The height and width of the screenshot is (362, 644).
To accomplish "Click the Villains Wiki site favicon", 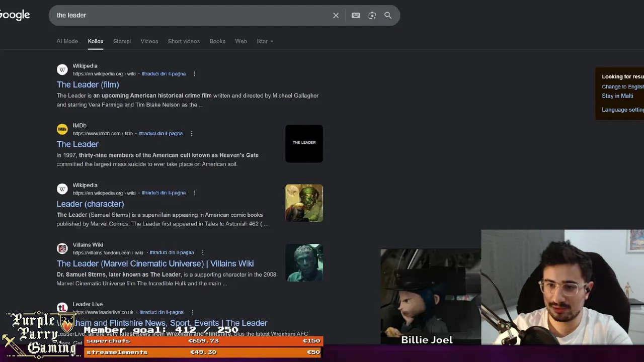I will [x=62, y=248].
